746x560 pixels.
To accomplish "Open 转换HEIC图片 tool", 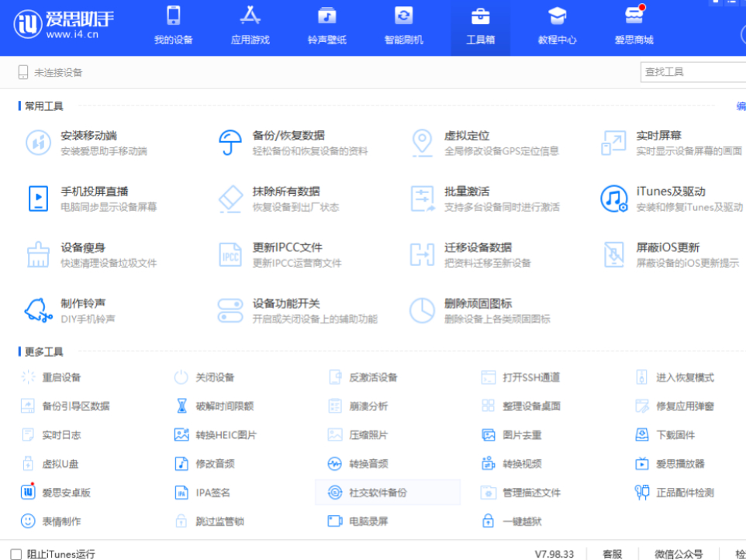I will tap(216, 435).
